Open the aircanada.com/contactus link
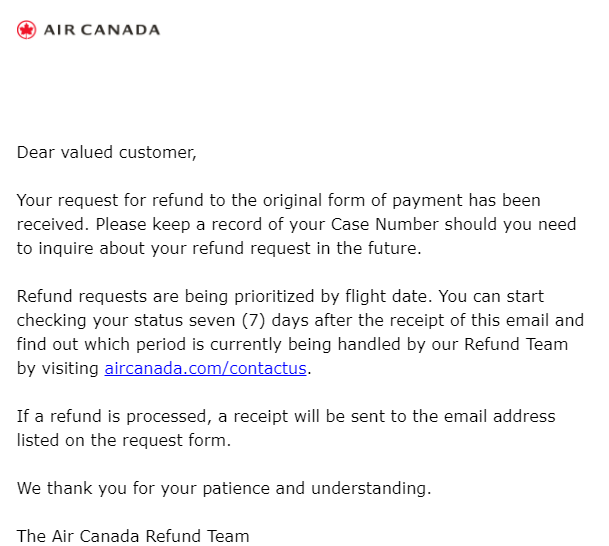The height and width of the screenshot is (546, 609). click(205, 368)
